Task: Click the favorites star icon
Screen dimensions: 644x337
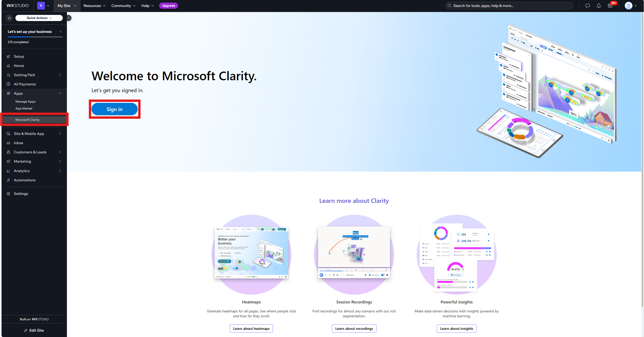Action: [9, 18]
